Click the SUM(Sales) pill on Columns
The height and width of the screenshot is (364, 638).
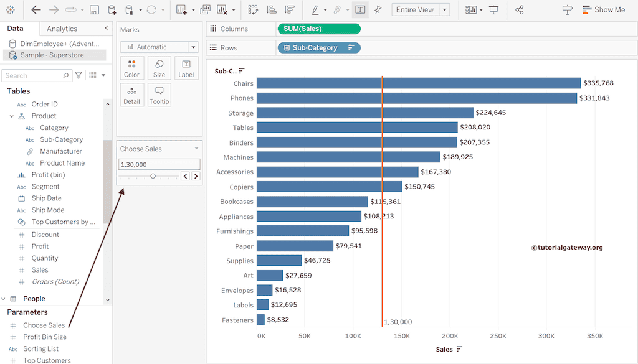pyautogui.click(x=318, y=29)
